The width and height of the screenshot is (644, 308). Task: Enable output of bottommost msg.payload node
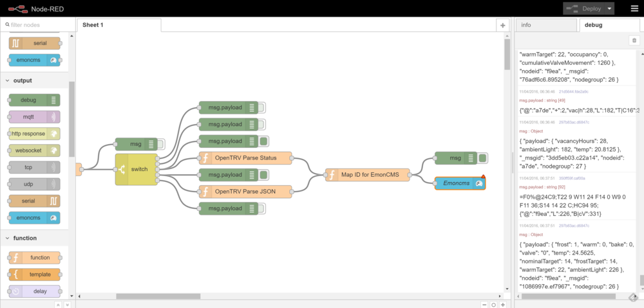[x=261, y=208]
